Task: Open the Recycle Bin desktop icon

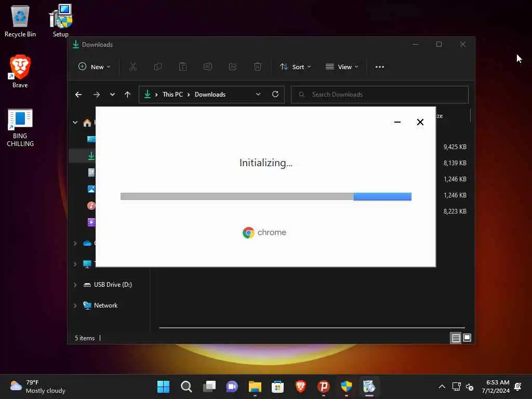Action: pos(20,21)
